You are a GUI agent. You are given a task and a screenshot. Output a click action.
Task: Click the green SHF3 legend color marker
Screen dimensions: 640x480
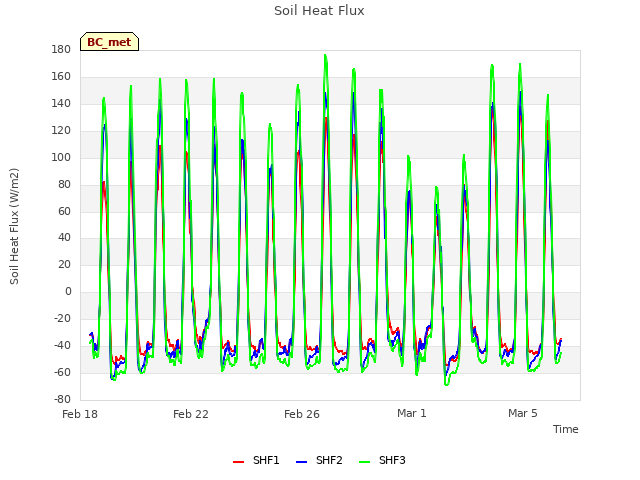[364, 462]
